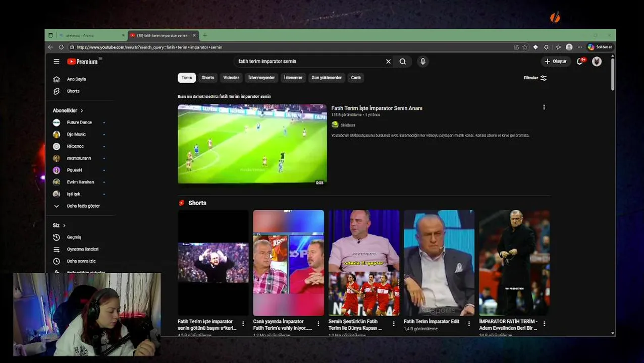Open the browser's three-dot settings menu
This screenshot has height=363, width=644.
[579, 47]
